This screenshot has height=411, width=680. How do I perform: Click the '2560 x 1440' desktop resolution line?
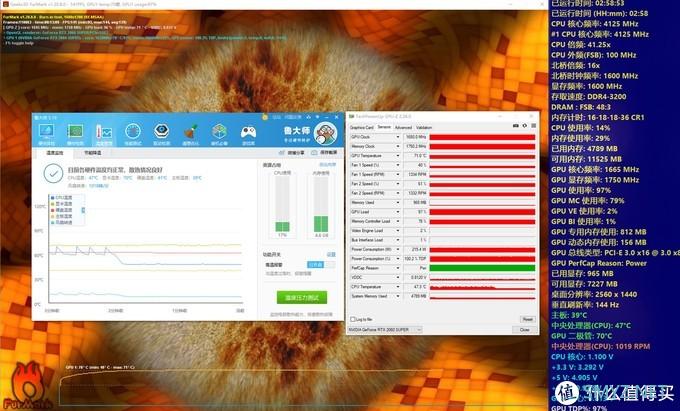click(594, 294)
